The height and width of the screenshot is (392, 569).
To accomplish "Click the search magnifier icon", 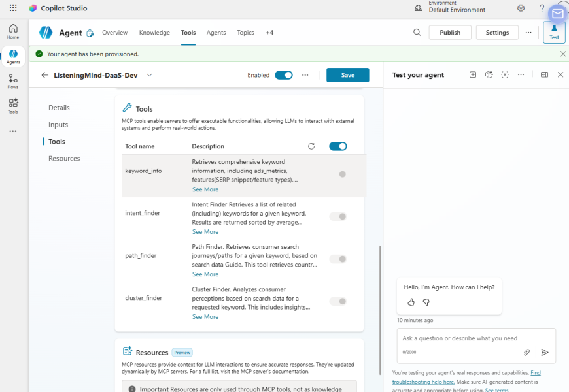I will (417, 33).
